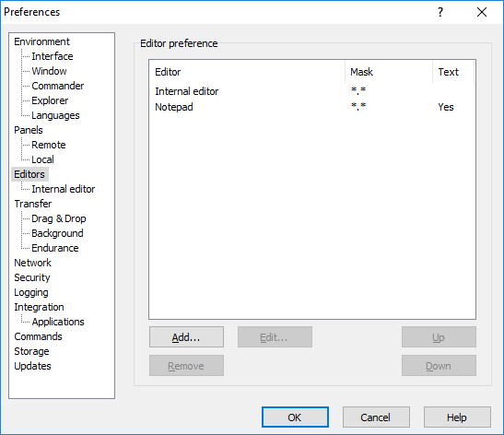Click the Add... button
This screenshot has width=504, height=435.
[x=186, y=337]
